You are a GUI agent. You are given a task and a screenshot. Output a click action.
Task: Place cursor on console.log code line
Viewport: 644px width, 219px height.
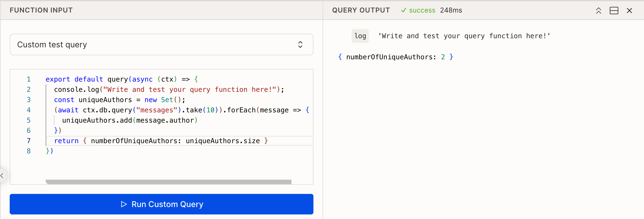(x=169, y=90)
